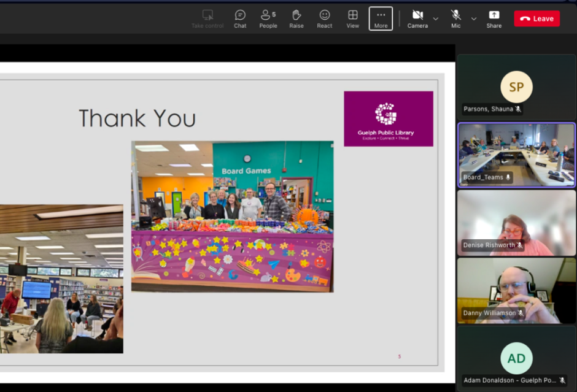577x392 pixels.
Task: Expand the Camera options dropdown arrow
Action: point(436,19)
